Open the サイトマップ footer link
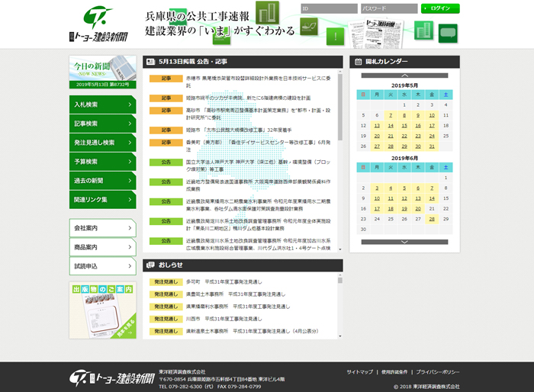 click(359, 371)
